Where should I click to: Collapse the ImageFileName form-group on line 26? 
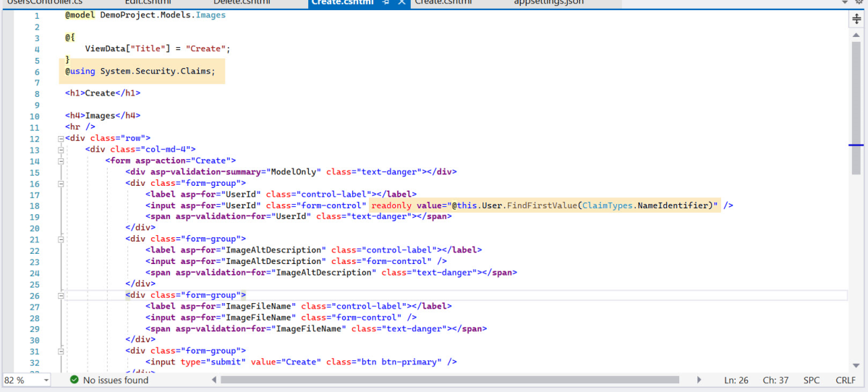coord(60,295)
